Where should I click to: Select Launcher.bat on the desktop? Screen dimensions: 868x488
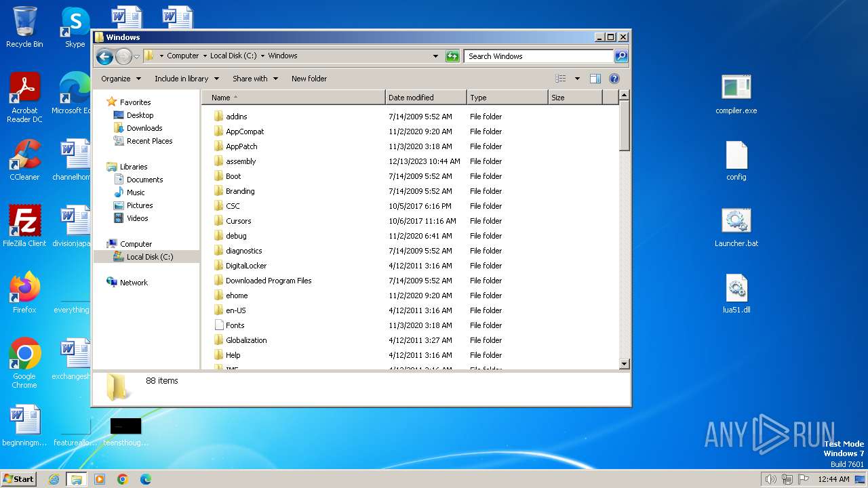click(736, 226)
